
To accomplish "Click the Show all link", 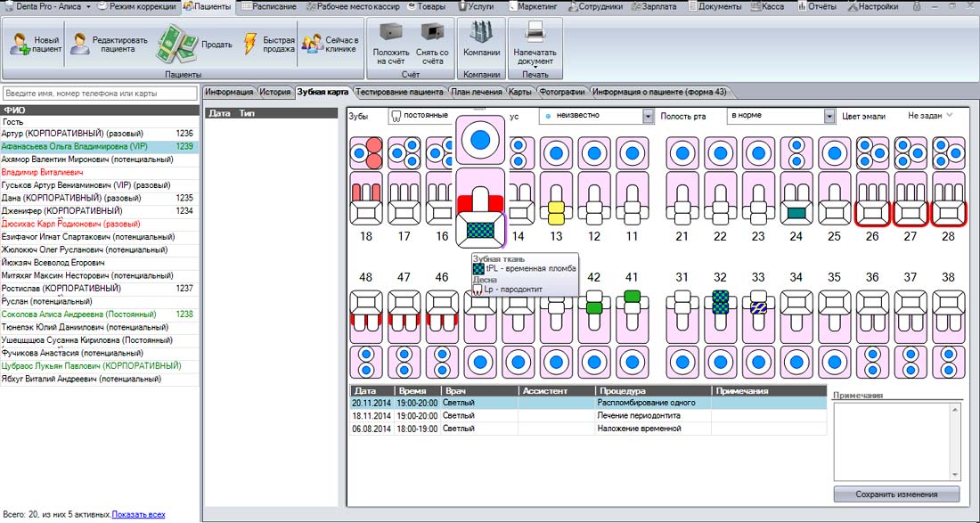I will (x=139, y=515).
